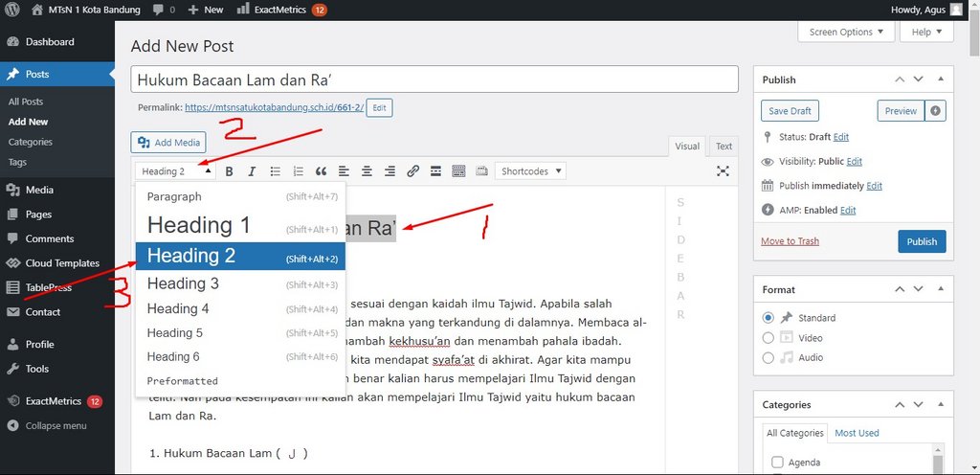Click Save Draft
This screenshot has width=980, height=475.
(x=790, y=111)
